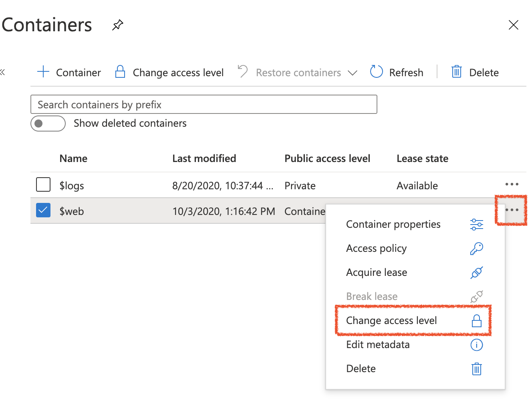Click the Lease state column header
Screen dimensions: 532x405
click(422, 158)
